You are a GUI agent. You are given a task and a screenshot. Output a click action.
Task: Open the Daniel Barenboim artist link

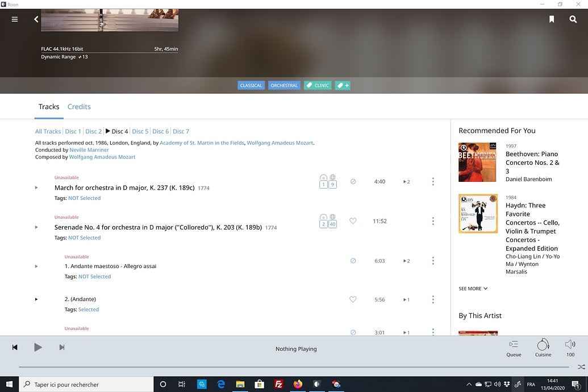click(529, 180)
